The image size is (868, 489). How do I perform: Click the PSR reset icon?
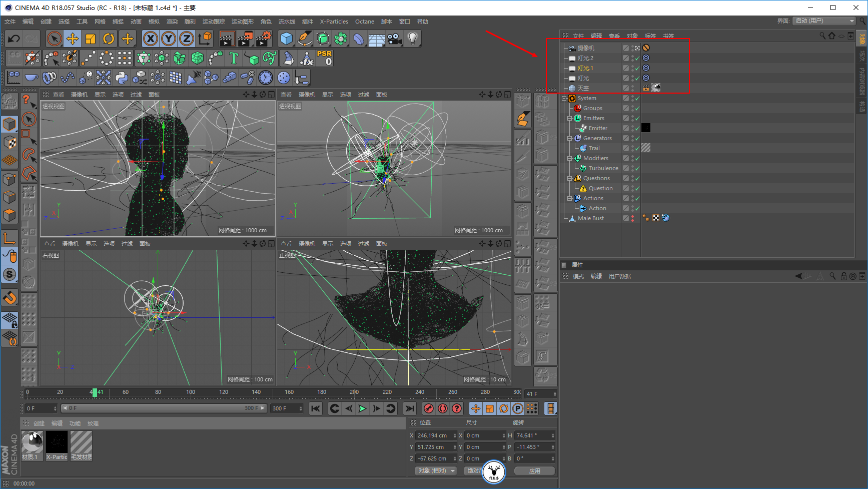tap(324, 58)
